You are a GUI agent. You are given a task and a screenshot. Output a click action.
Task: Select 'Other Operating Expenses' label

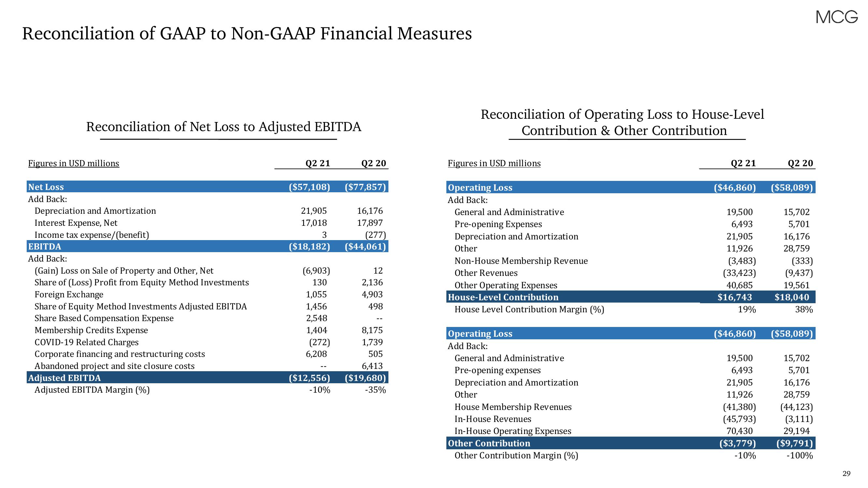(506, 285)
